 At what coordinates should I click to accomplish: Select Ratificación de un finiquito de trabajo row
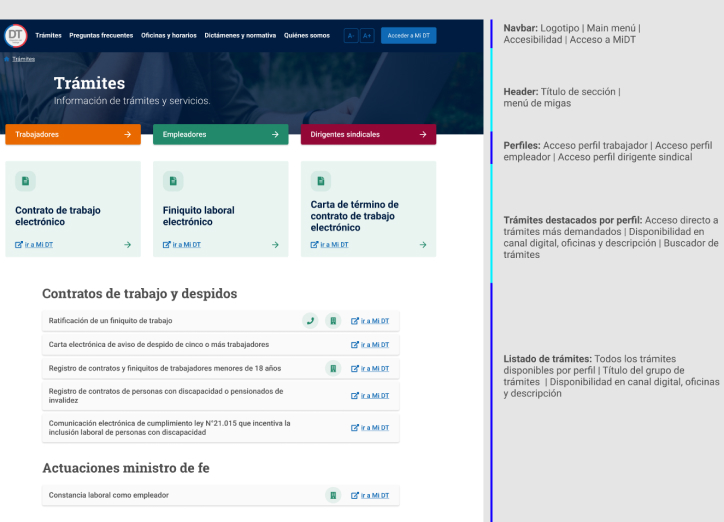221,321
